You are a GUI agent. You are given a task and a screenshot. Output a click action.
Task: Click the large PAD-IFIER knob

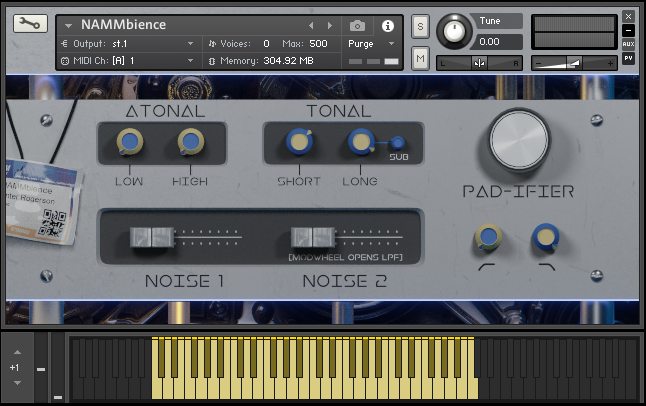(519, 140)
